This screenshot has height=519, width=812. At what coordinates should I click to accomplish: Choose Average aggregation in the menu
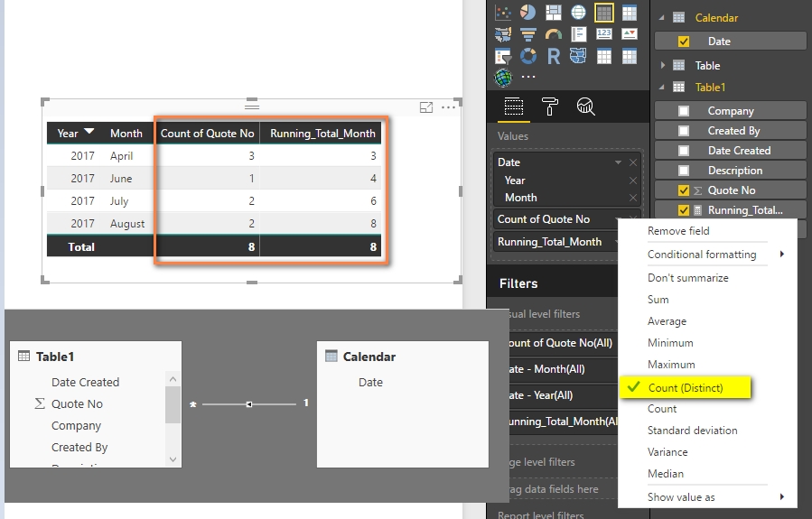click(667, 321)
